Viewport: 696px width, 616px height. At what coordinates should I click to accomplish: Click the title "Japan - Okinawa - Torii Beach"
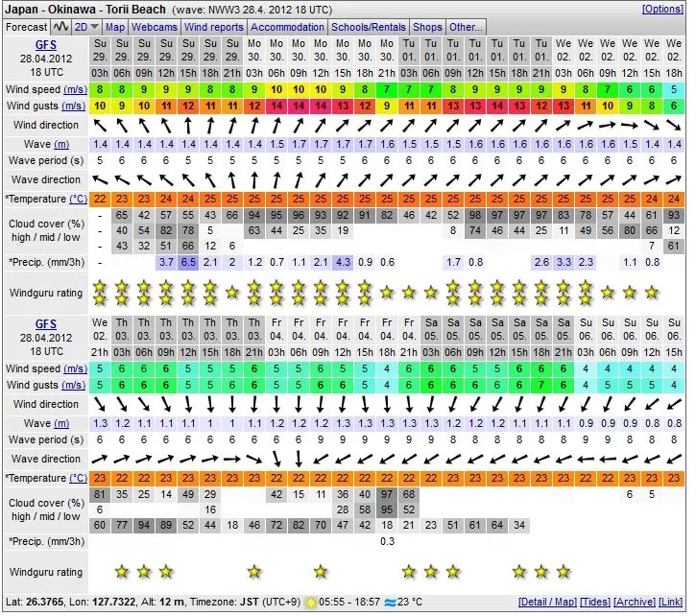(85, 10)
